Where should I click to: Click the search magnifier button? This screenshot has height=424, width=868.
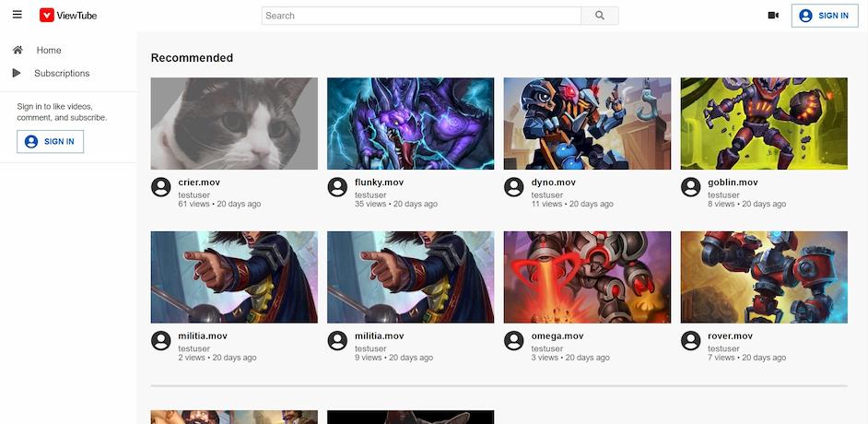tap(600, 16)
